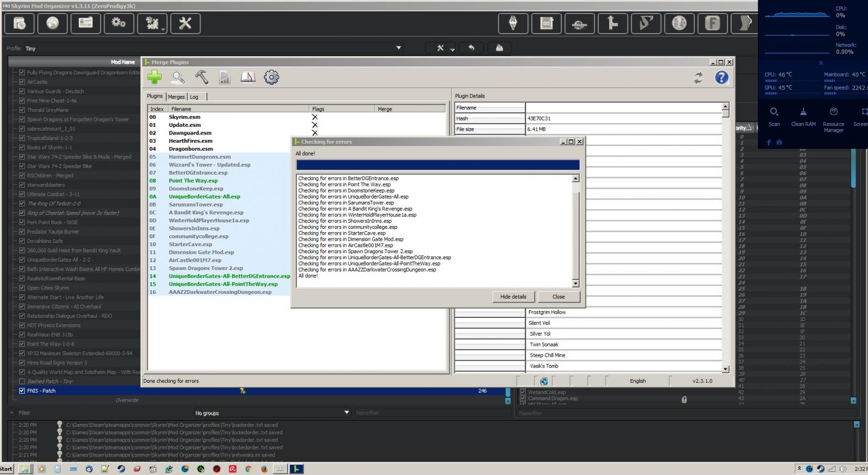This screenshot has height=475, width=868.
Task: Open the Merge Plugins options gear
Action: click(271, 78)
